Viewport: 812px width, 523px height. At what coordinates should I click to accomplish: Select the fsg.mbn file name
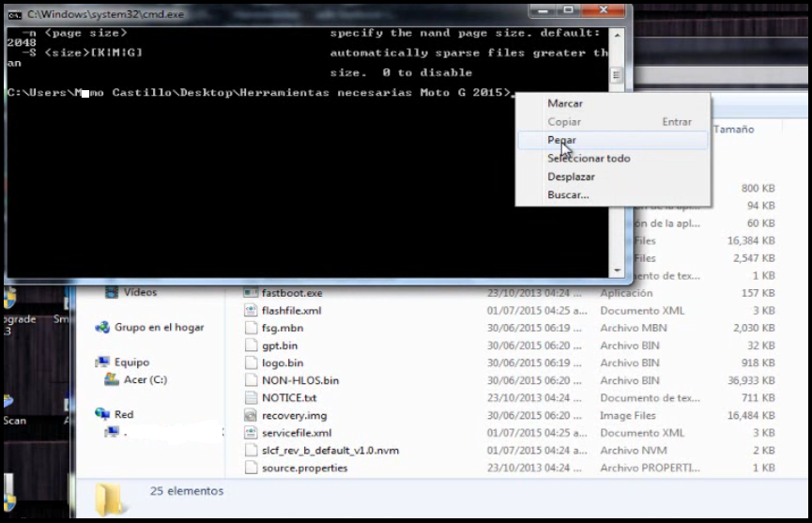pyautogui.click(x=283, y=329)
